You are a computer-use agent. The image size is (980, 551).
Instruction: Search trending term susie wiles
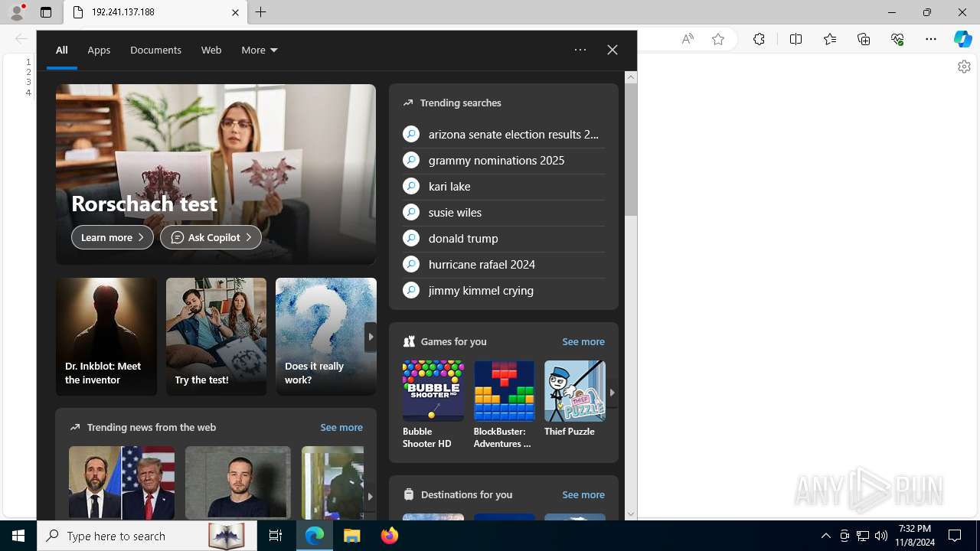click(x=504, y=212)
